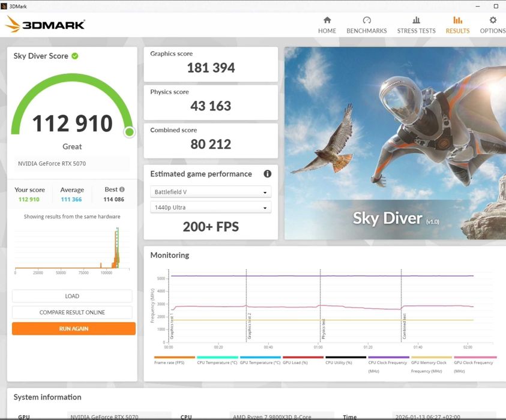The image size is (506, 420).
Task: Click Your score value in green
Action: [29, 199]
